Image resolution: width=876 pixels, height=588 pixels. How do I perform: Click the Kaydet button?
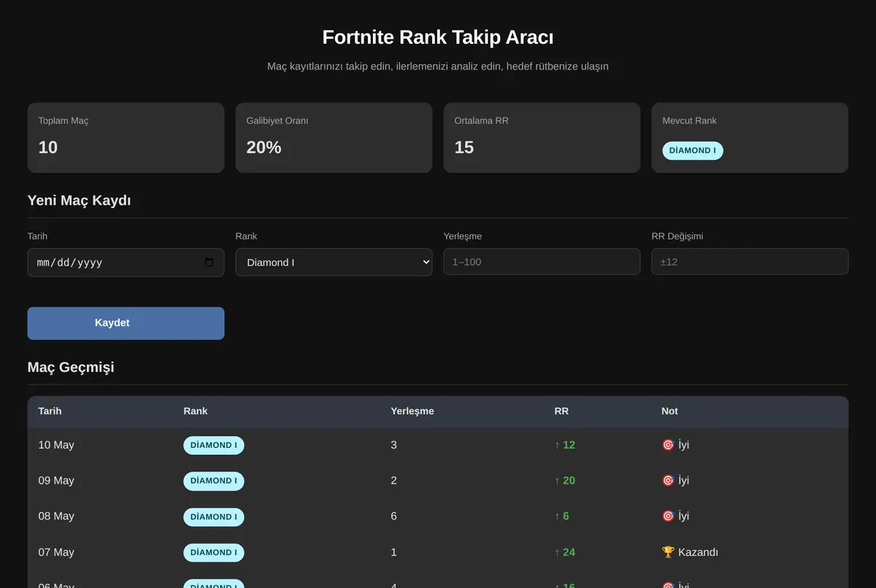pos(126,323)
